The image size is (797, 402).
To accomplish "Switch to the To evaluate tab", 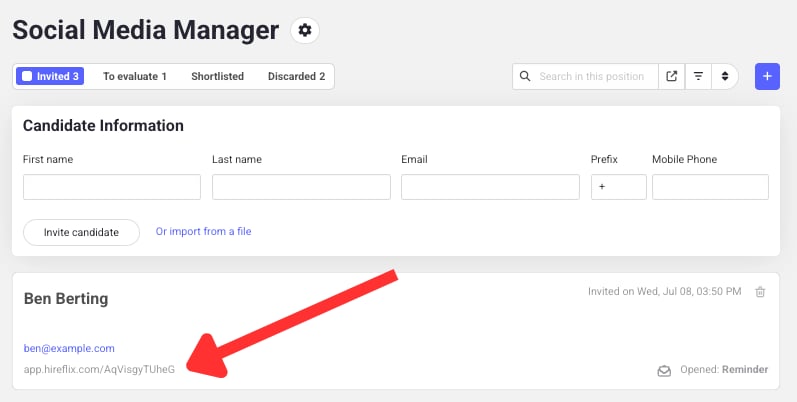I will (x=135, y=76).
